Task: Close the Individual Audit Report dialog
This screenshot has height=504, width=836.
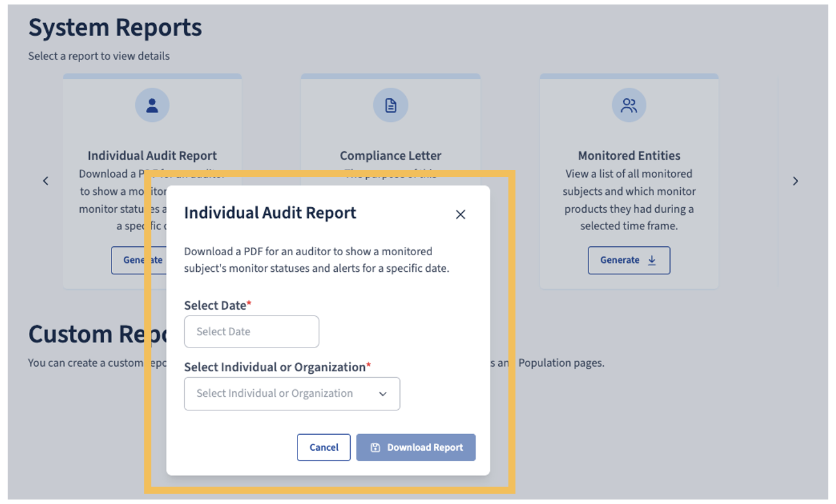Action: 460,215
